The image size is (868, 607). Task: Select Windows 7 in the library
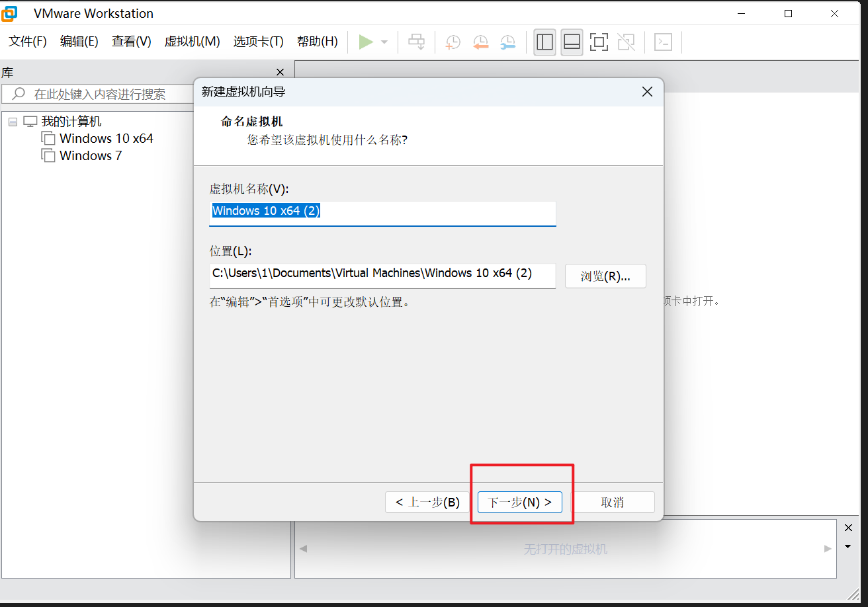(x=91, y=156)
